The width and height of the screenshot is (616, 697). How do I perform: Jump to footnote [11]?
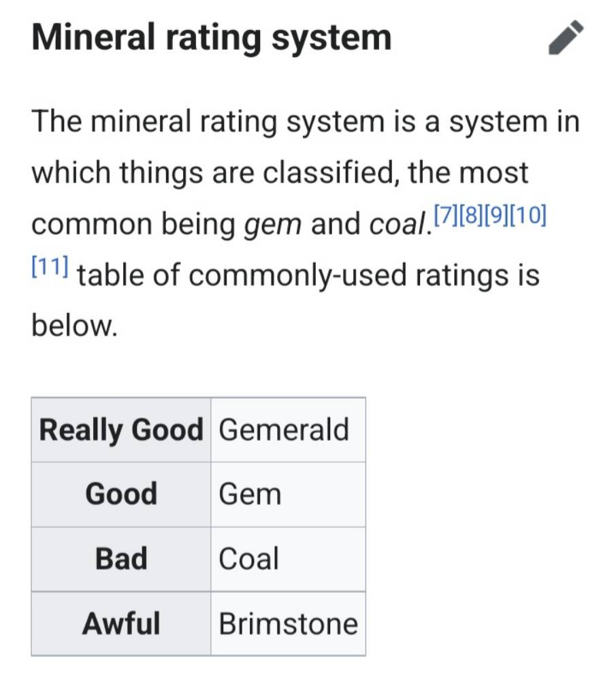tap(50, 268)
